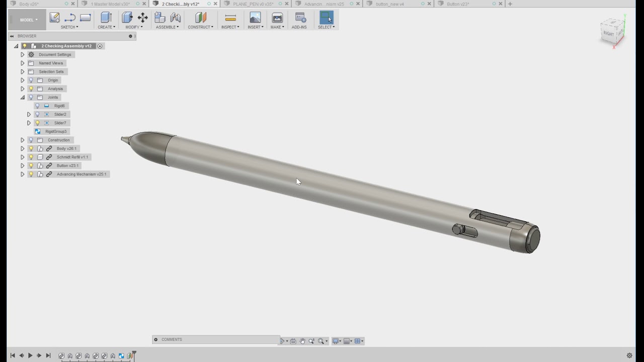Click the Press Pull icon above MODIFY
The width and height of the screenshot is (644, 362).
coord(127,18)
